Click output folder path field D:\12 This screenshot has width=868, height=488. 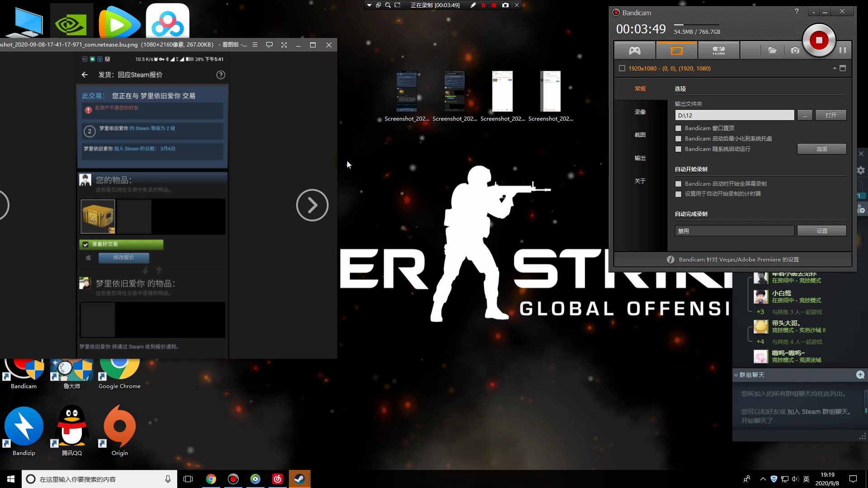tap(735, 115)
